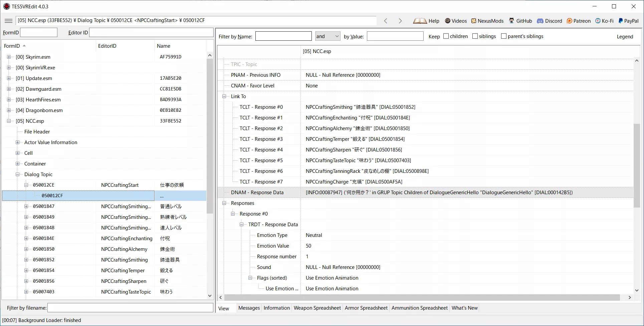Switch to the Messages tab
This screenshot has height=326, width=644.
pos(249,308)
